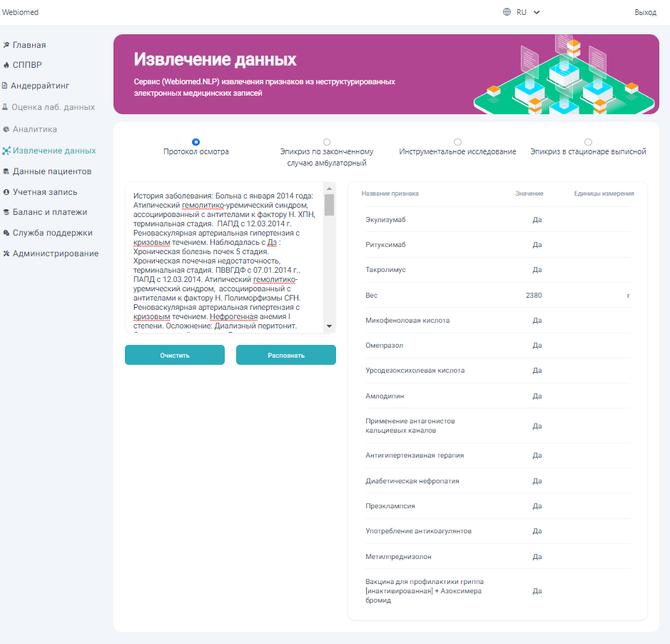Open Учетная запись page
This screenshot has width=670, height=644.
click(x=45, y=192)
